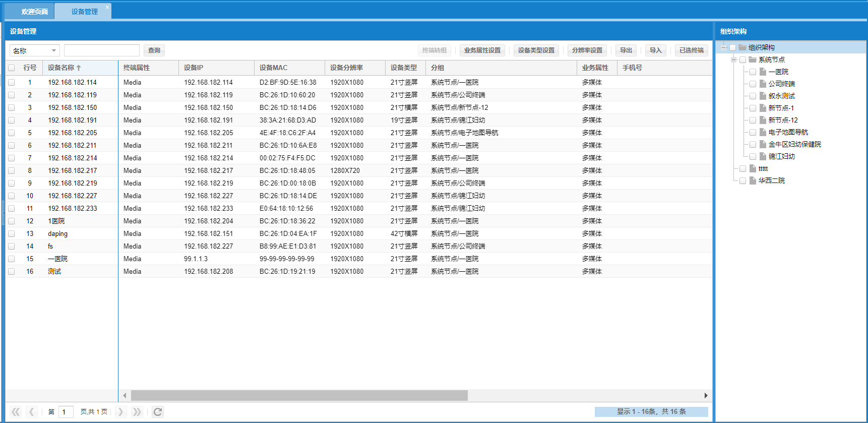Click the 组织架构 root folder icon

(x=742, y=47)
